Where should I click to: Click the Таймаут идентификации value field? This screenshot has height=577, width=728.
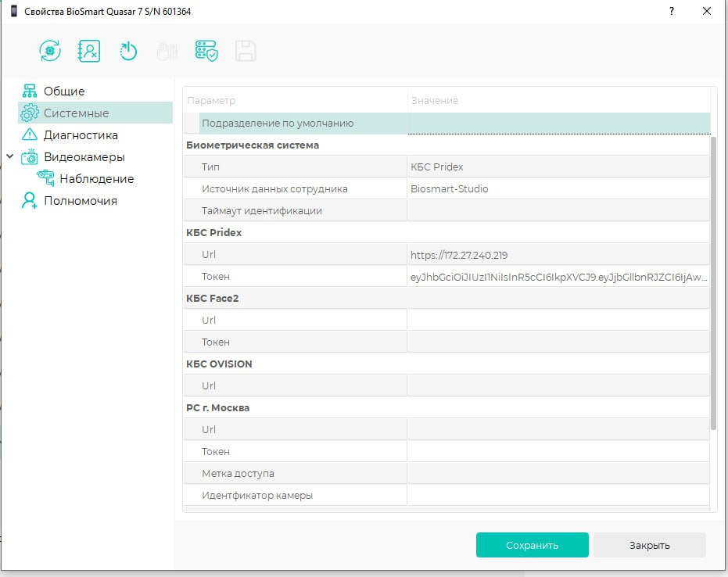tap(558, 211)
